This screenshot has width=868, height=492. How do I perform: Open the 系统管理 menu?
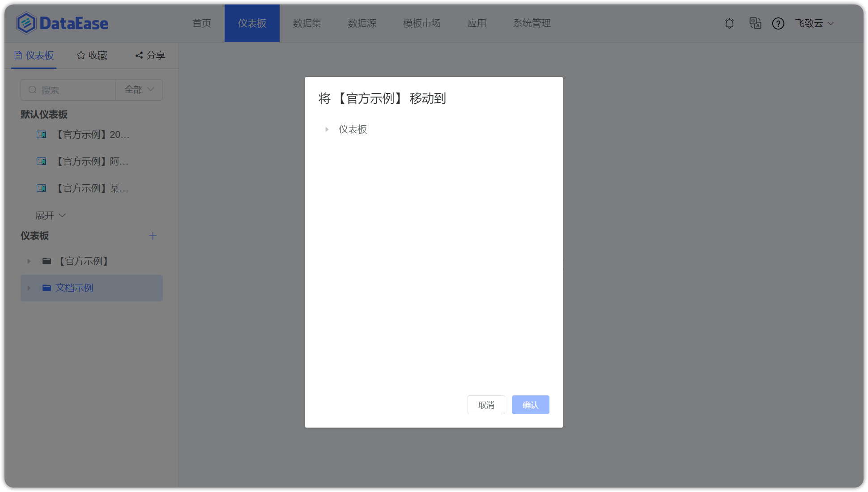[x=532, y=23]
